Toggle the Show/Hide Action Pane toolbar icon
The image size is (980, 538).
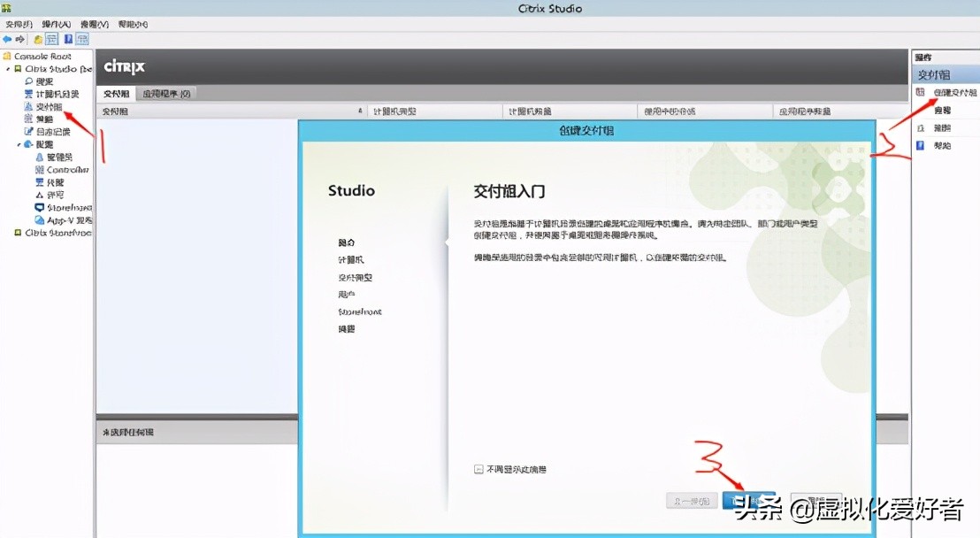pos(82,40)
